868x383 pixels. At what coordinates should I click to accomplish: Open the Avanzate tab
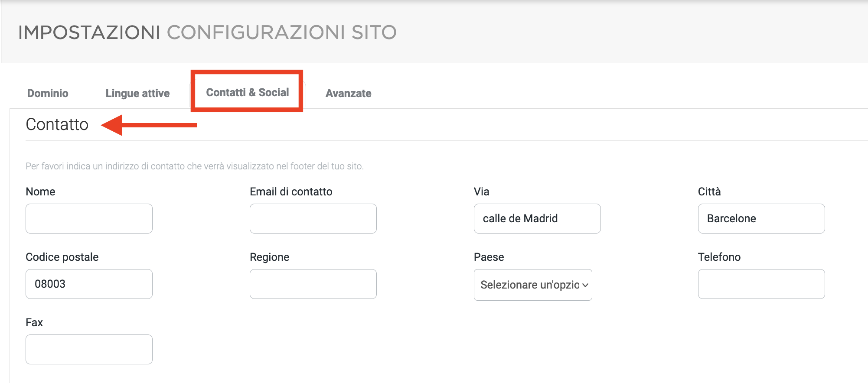[349, 93]
